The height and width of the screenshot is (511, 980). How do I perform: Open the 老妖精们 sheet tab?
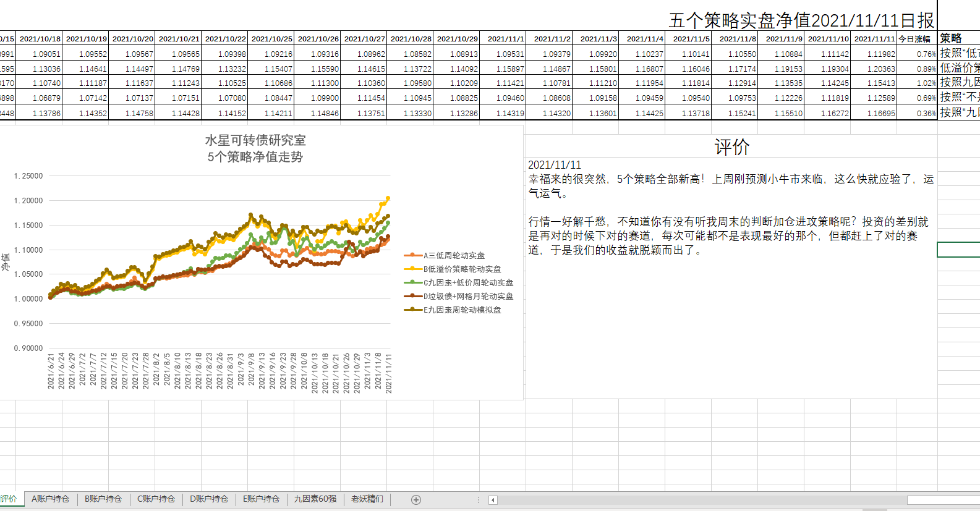pyautogui.click(x=367, y=499)
